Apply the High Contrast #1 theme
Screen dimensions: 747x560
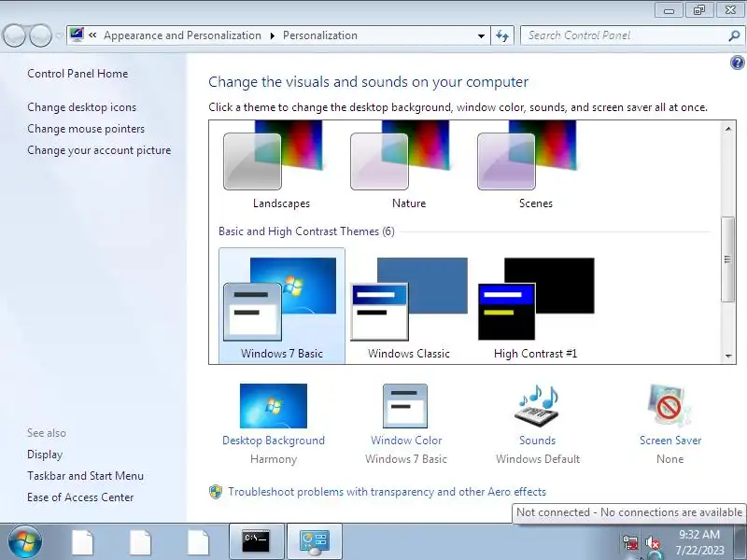coord(535,306)
